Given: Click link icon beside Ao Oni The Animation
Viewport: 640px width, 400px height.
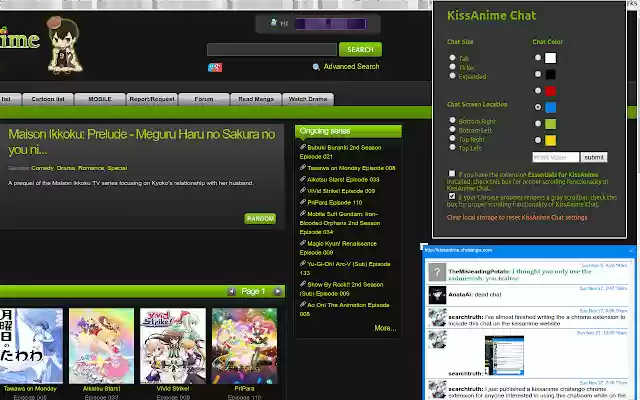Looking at the screenshot, I should click(x=303, y=304).
